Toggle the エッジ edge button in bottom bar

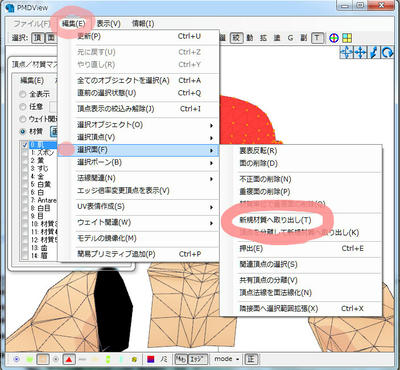198,359
